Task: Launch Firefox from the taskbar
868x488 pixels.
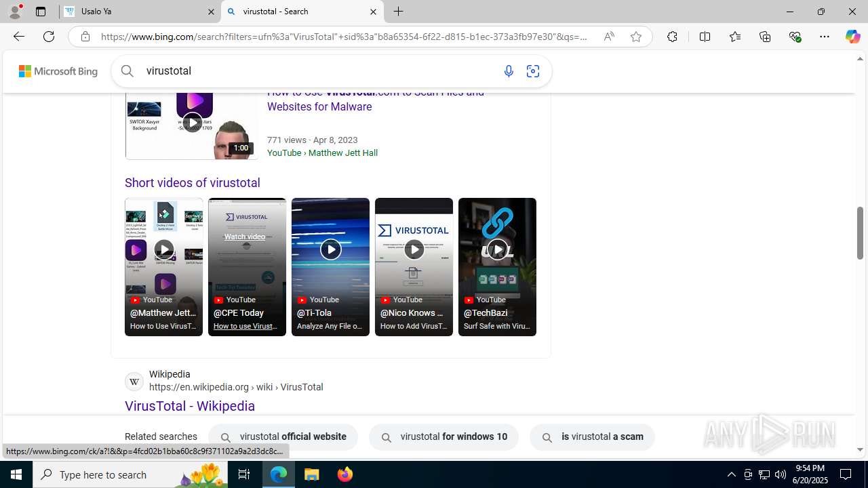Action: pyautogui.click(x=345, y=474)
